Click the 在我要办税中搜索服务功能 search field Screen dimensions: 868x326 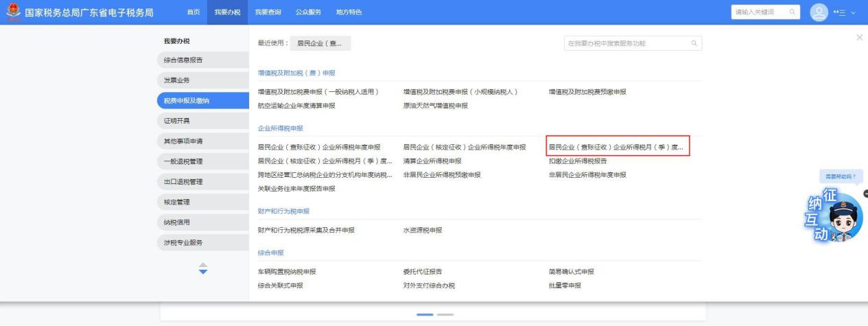click(624, 44)
